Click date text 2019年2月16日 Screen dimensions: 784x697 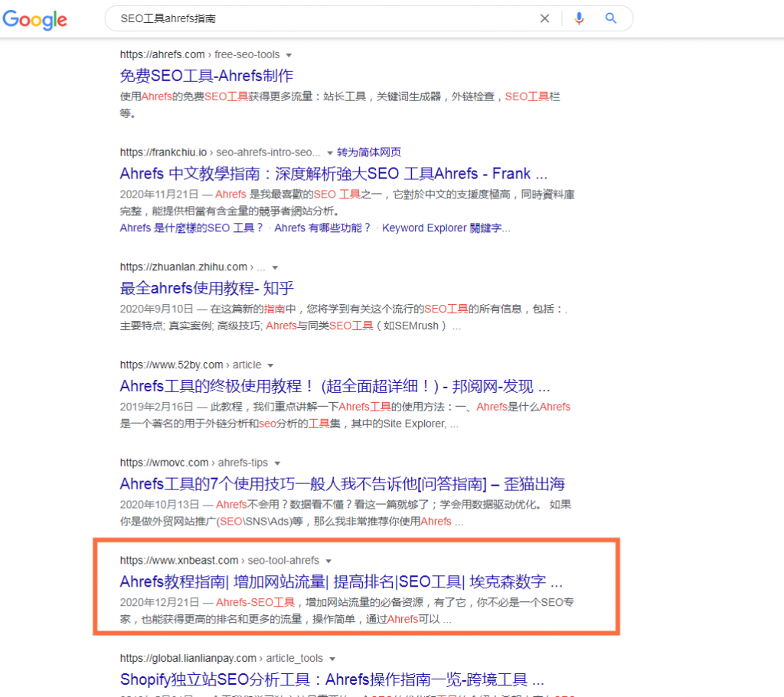point(156,407)
